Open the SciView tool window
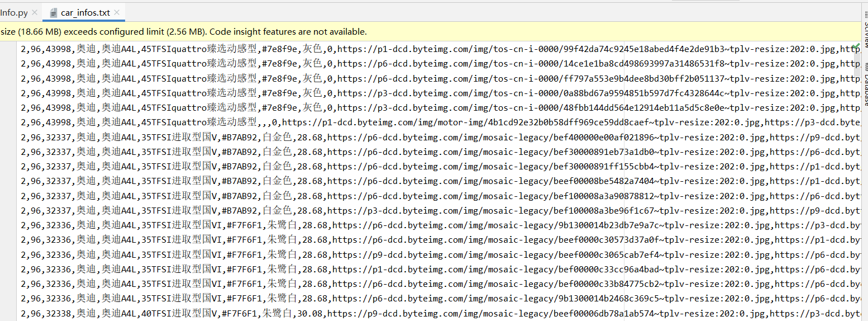 point(864,34)
